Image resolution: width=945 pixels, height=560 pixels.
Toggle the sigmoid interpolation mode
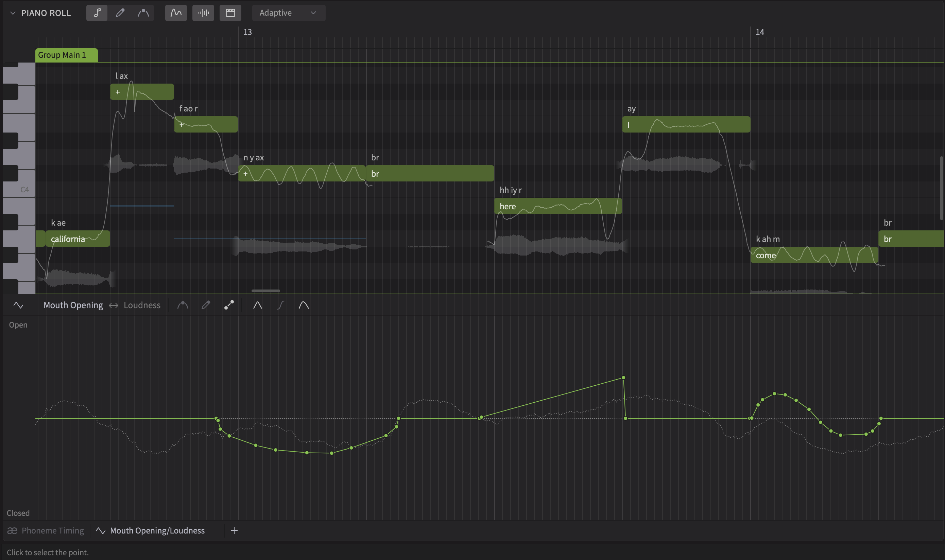click(281, 305)
